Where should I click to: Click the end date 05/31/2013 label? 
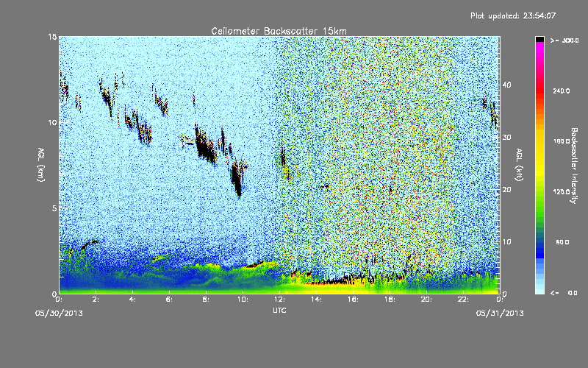point(500,314)
